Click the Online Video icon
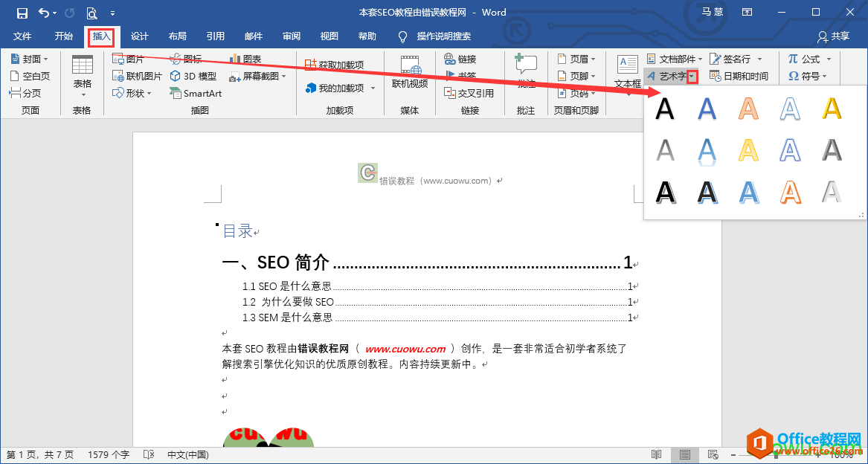The height and width of the screenshot is (464, 868). [x=410, y=73]
